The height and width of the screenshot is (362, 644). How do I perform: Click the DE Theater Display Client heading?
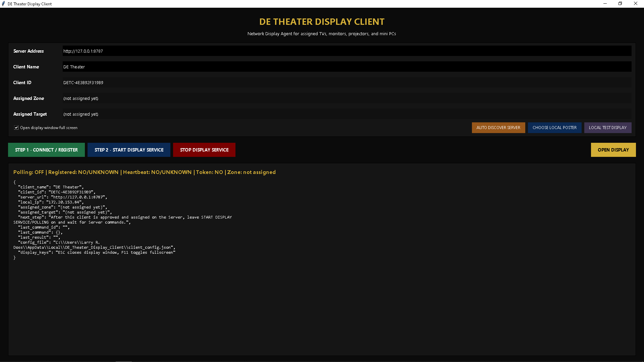click(322, 22)
